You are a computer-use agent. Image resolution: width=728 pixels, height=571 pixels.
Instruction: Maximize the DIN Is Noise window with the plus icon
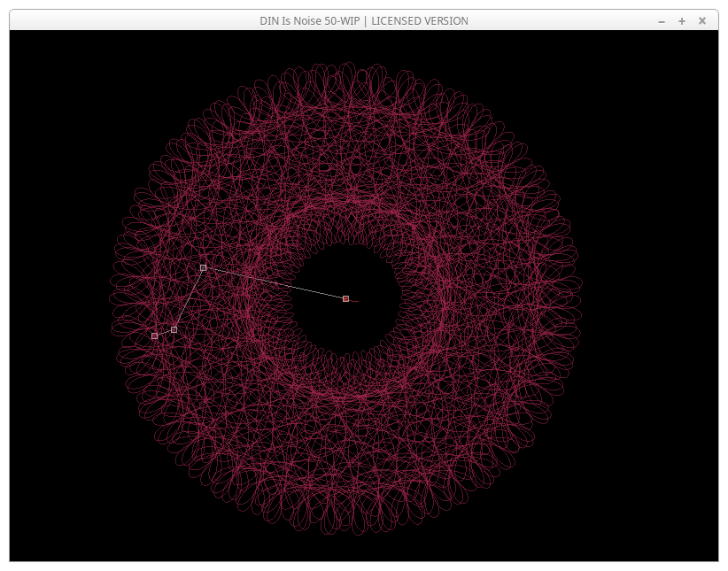click(682, 21)
